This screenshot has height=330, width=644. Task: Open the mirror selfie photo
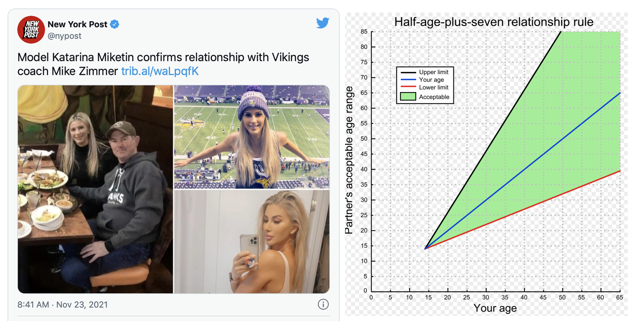pyautogui.click(x=252, y=242)
